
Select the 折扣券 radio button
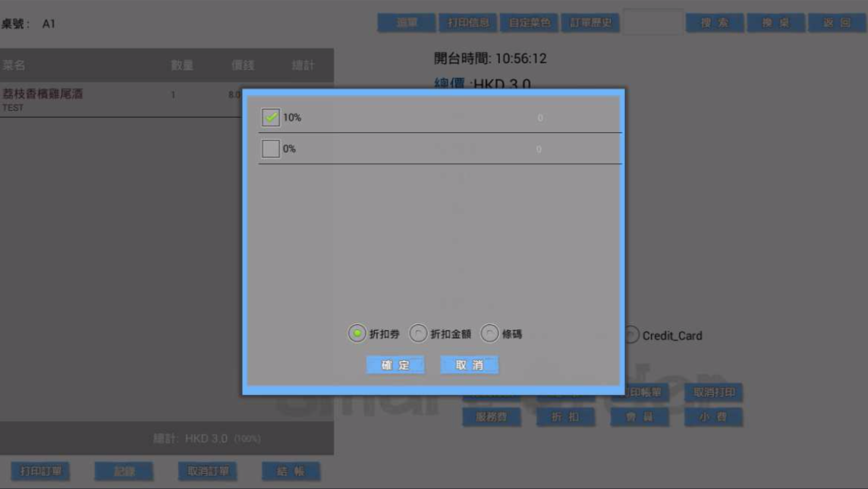click(357, 333)
